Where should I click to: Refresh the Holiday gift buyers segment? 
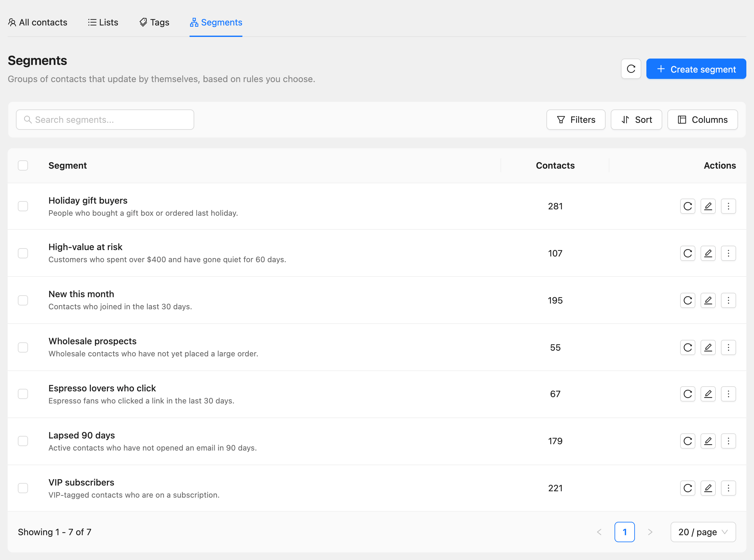point(687,206)
